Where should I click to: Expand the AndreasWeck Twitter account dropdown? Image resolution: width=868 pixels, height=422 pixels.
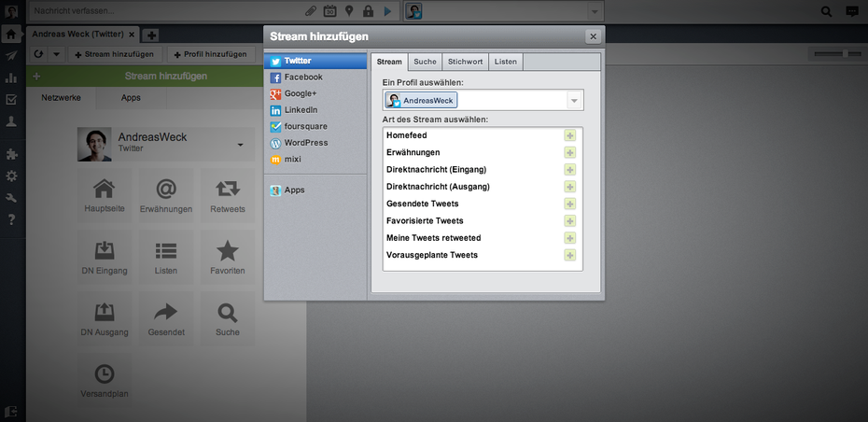(240, 145)
